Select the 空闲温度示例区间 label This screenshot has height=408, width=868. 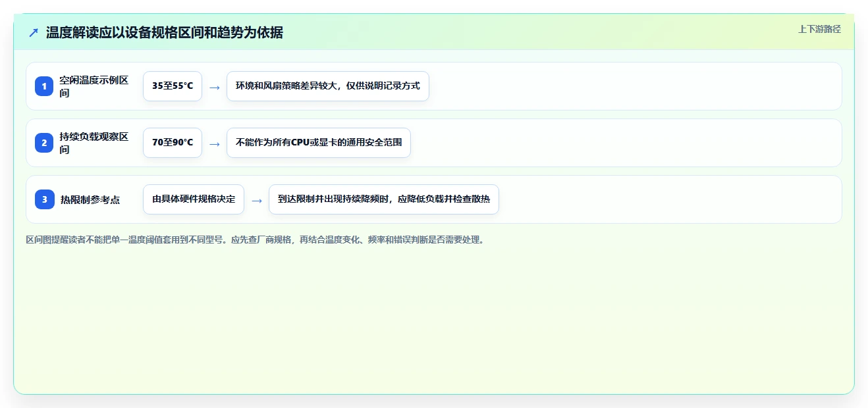94,86
